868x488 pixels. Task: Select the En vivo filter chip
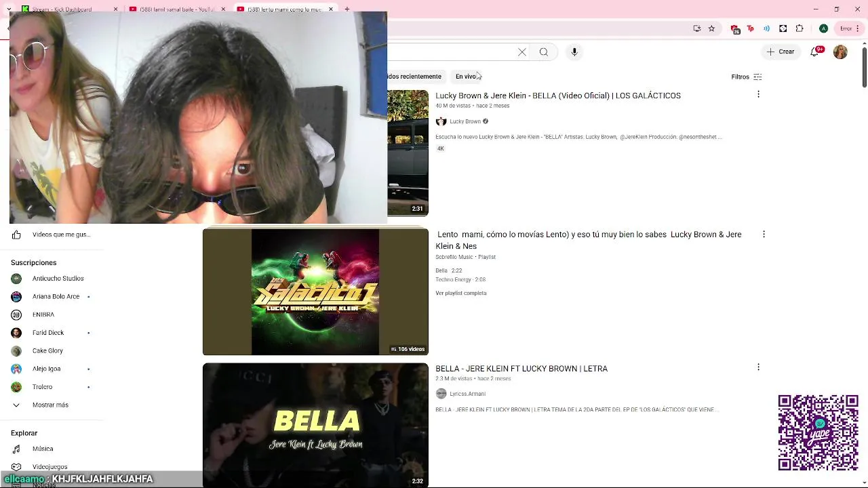(466, 77)
